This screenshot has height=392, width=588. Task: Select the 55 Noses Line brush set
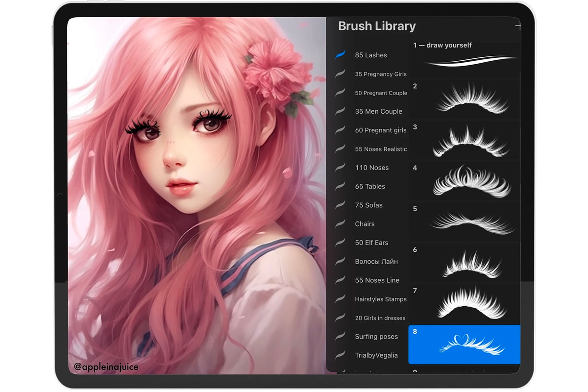pyautogui.click(x=377, y=280)
